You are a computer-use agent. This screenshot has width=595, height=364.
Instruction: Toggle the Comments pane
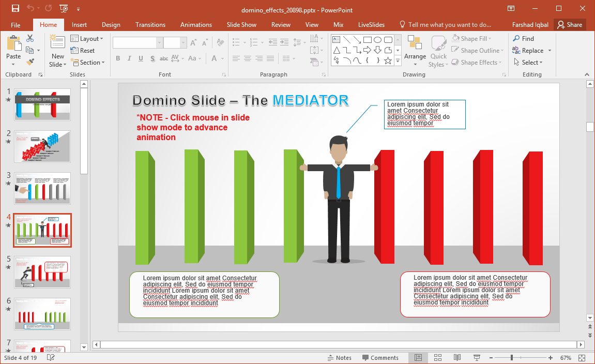pyautogui.click(x=380, y=358)
